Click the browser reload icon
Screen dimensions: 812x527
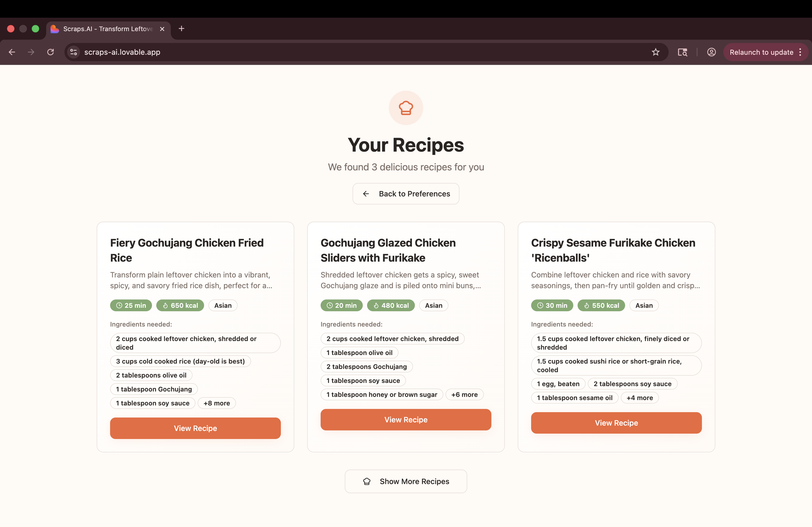point(50,52)
